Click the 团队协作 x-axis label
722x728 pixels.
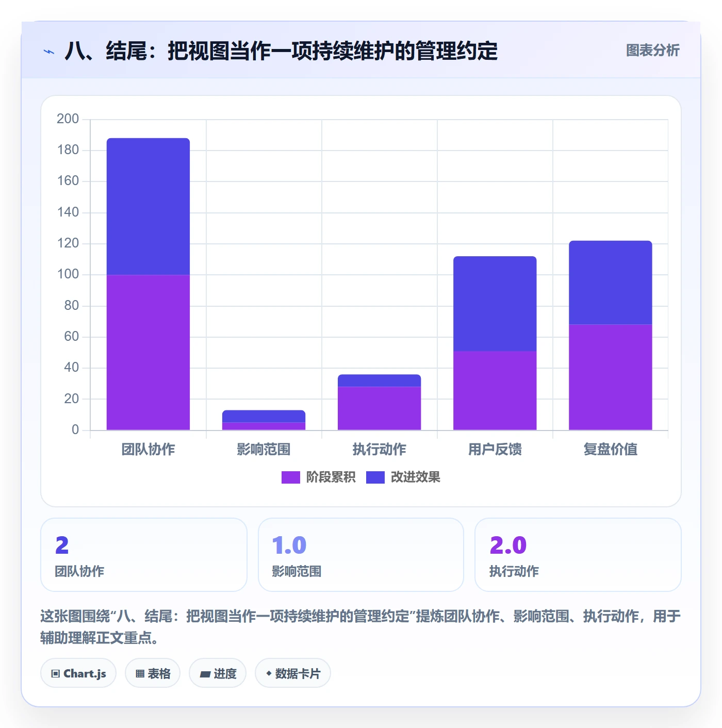click(148, 450)
